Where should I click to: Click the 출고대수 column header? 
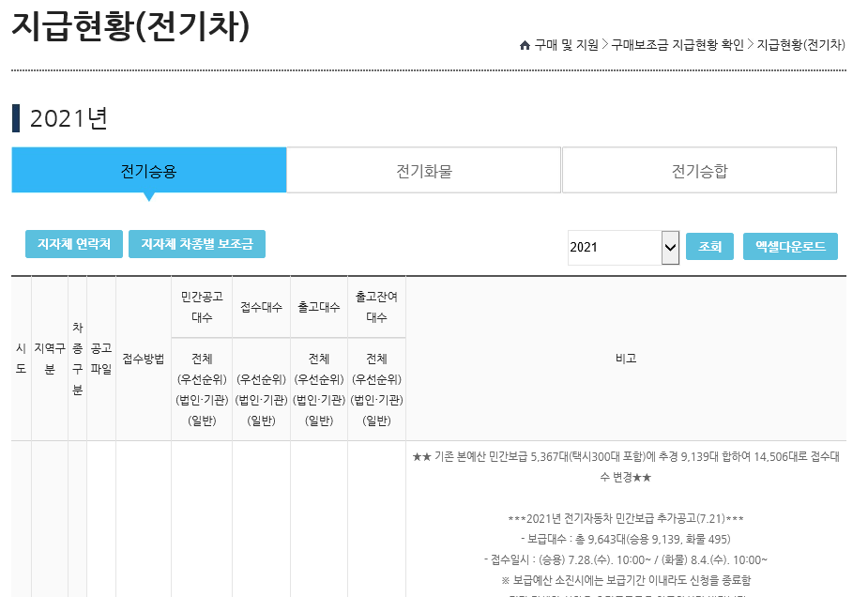pos(319,307)
